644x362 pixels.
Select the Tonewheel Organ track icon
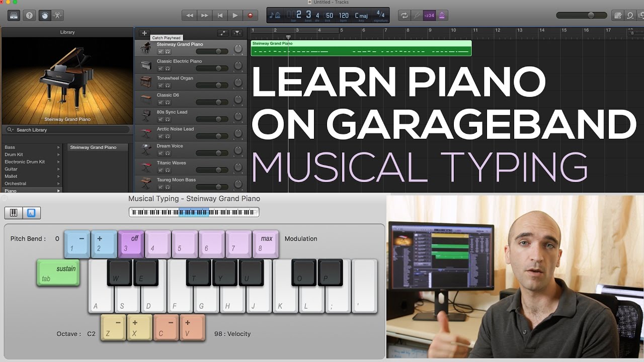(x=146, y=82)
